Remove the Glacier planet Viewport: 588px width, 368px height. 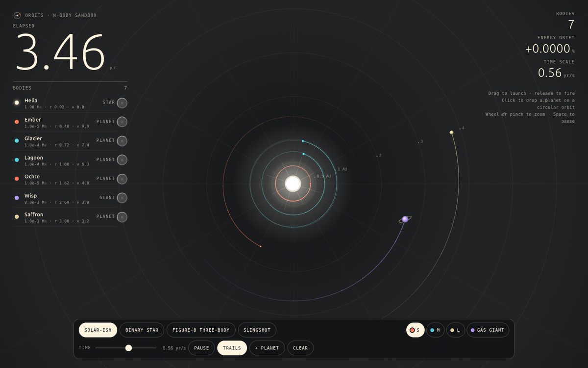(122, 141)
